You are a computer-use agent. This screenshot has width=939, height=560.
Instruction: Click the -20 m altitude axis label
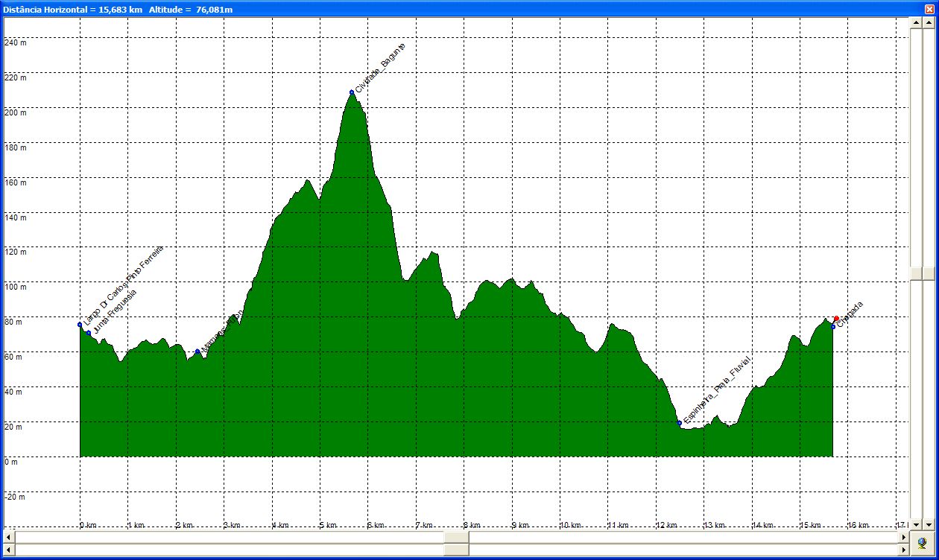point(14,497)
